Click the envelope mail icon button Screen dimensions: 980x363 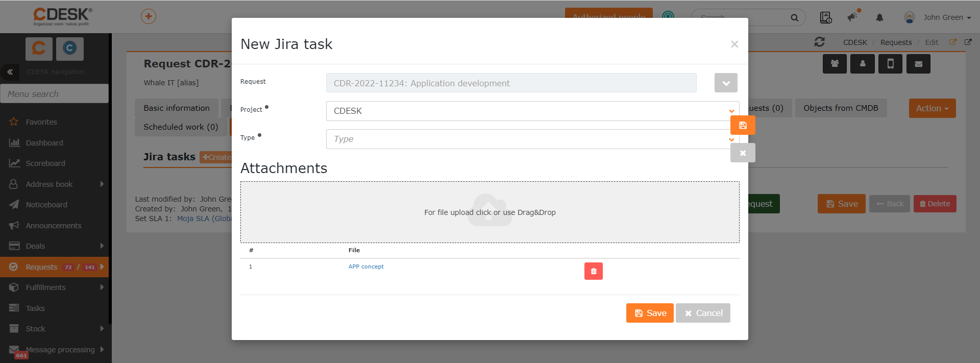918,64
